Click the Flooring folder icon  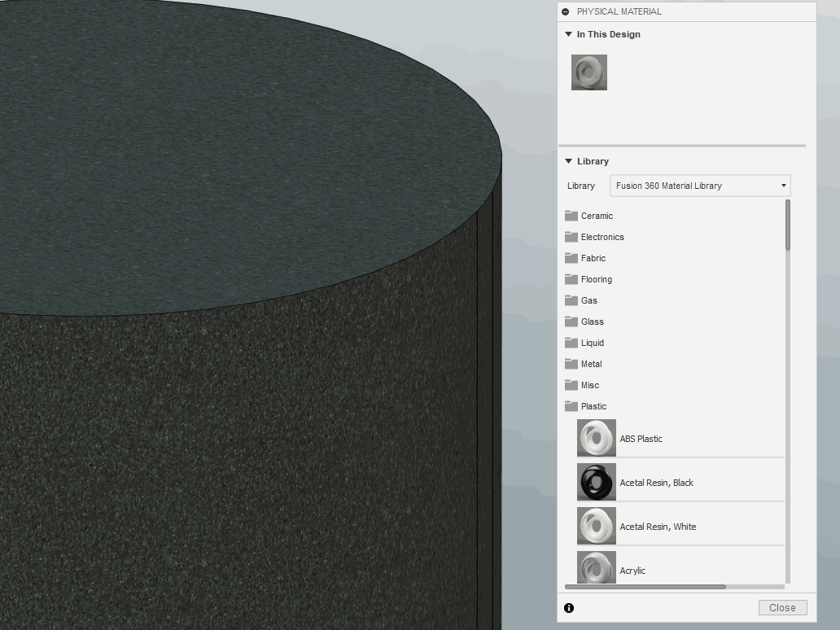pyautogui.click(x=571, y=278)
